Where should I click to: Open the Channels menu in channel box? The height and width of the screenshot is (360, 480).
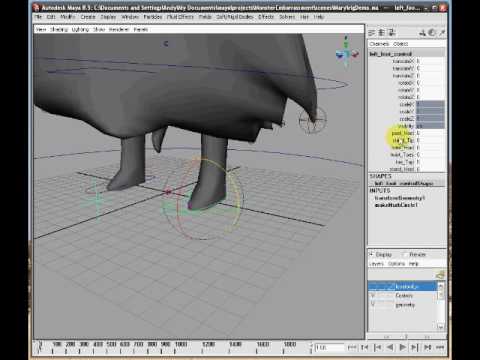(379, 44)
